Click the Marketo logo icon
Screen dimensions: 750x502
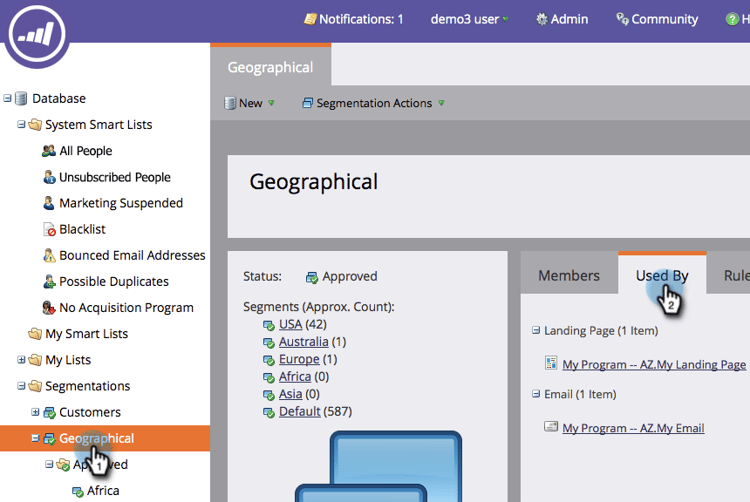point(37,36)
